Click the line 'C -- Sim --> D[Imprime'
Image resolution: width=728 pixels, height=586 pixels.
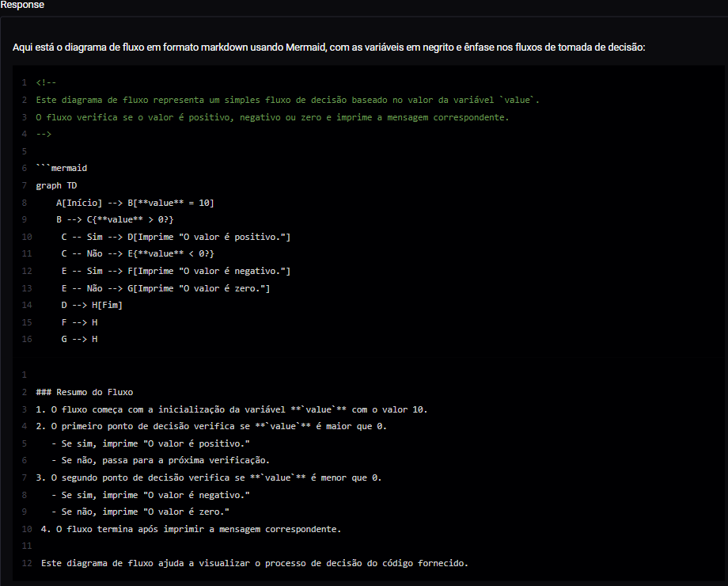coord(176,237)
